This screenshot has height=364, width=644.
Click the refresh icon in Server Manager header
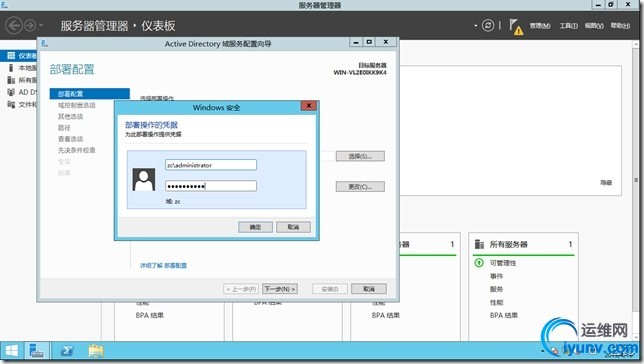point(488,25)
